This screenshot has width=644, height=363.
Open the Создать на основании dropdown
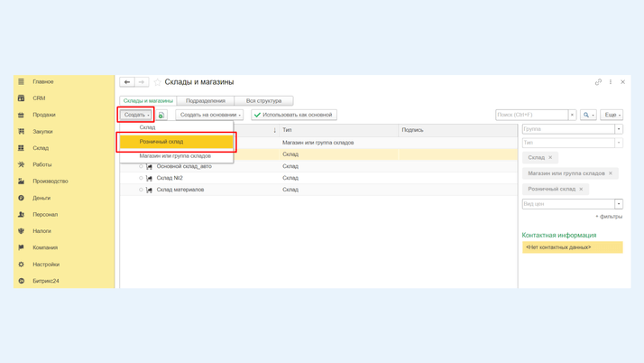(209, 115)
